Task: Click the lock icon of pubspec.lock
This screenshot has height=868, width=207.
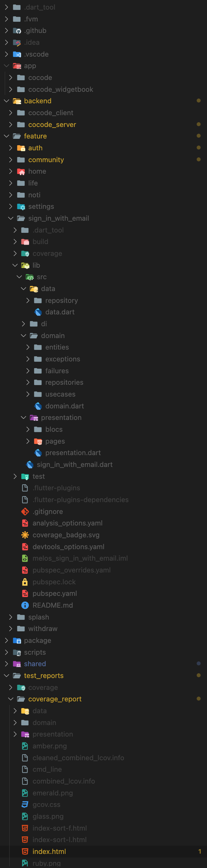Action: (25, 582)
